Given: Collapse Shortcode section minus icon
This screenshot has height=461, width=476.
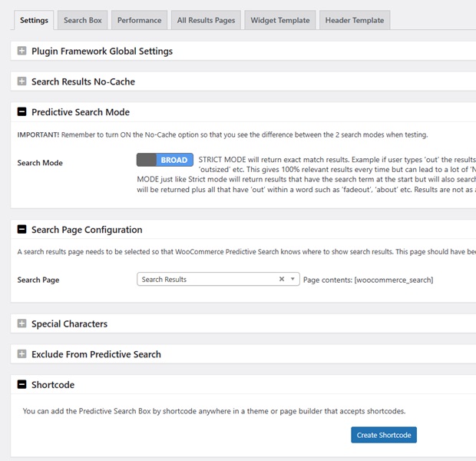Looking at the screenshot, I should [22, 385].
